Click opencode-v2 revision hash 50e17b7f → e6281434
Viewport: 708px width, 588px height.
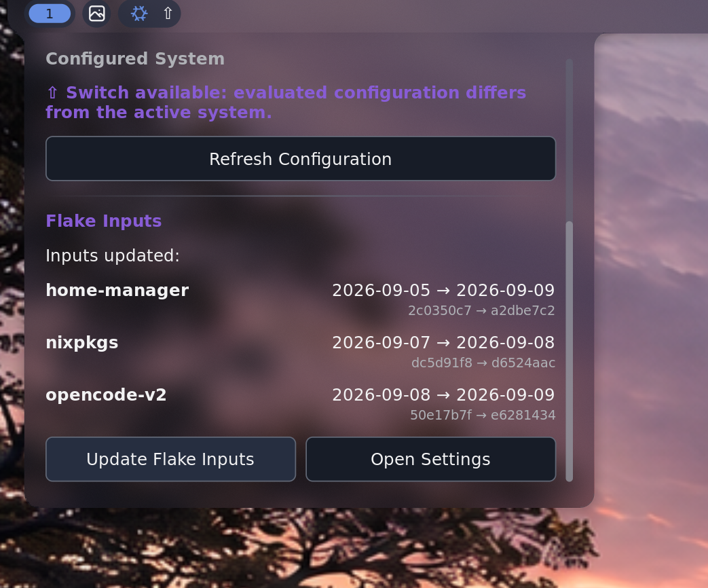[483, 416]
